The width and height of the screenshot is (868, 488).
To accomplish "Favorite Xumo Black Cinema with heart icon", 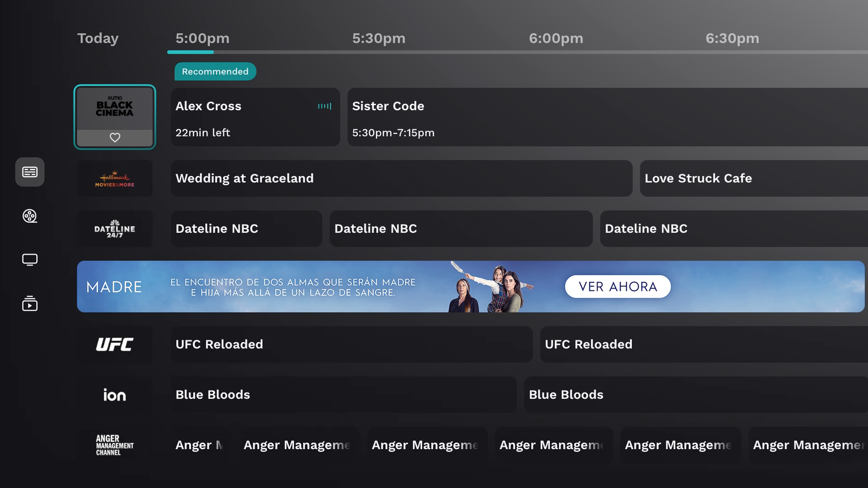I will point(115,137).
